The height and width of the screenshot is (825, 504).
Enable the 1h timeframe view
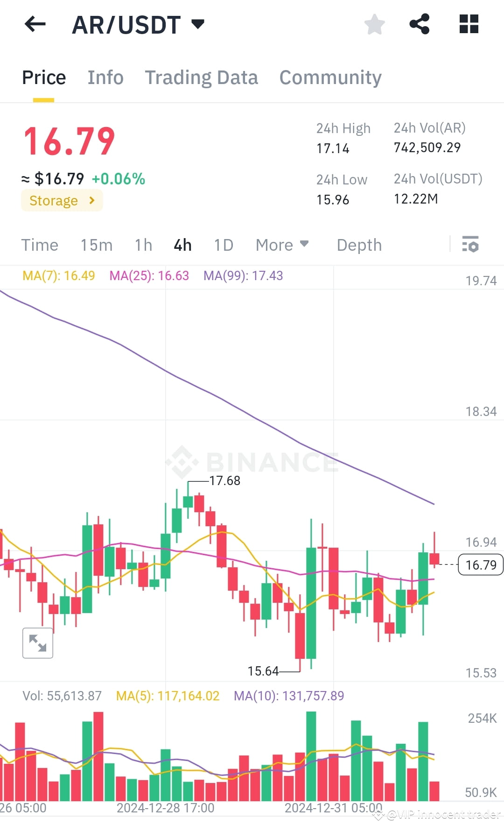pyautogui.click(x=143, y=245)
